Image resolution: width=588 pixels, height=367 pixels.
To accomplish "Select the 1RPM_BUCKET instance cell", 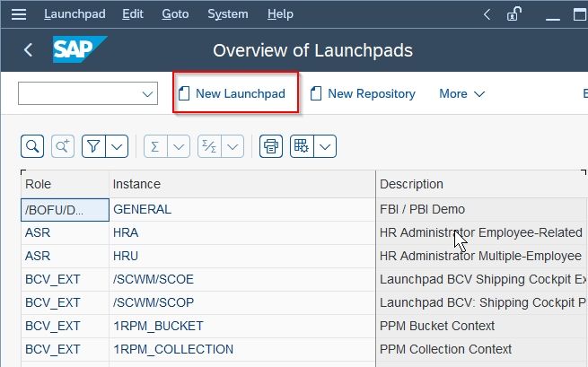I will click(242, 326).
